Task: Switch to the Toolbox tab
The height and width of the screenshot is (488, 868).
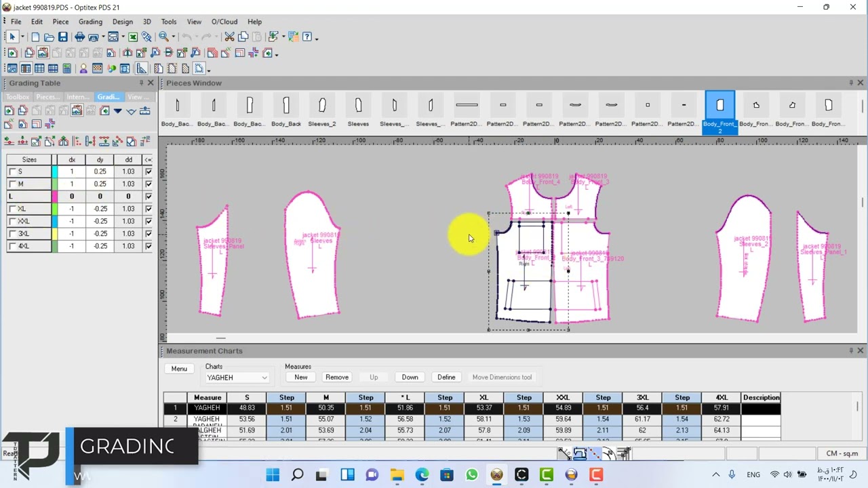Action: 18,97
